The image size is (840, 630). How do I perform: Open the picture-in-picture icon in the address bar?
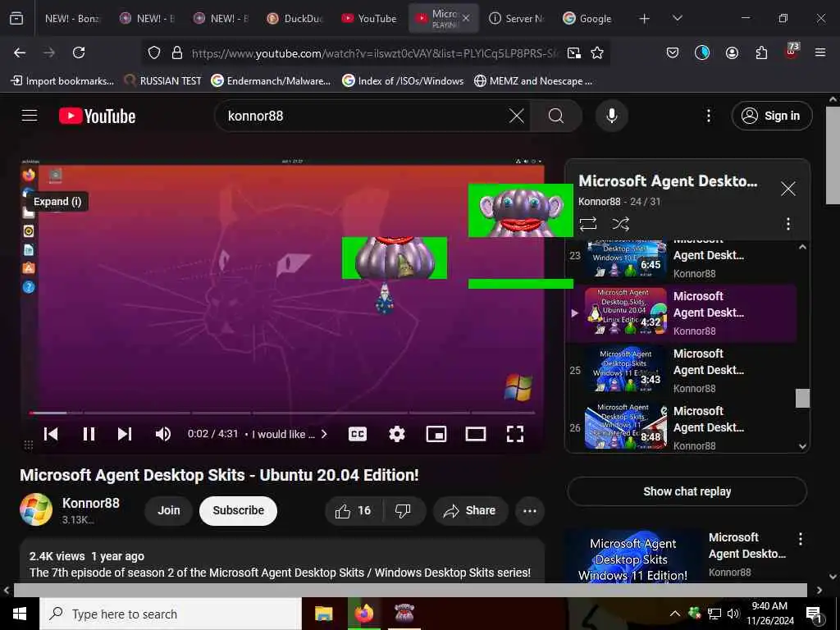(573, 52)
